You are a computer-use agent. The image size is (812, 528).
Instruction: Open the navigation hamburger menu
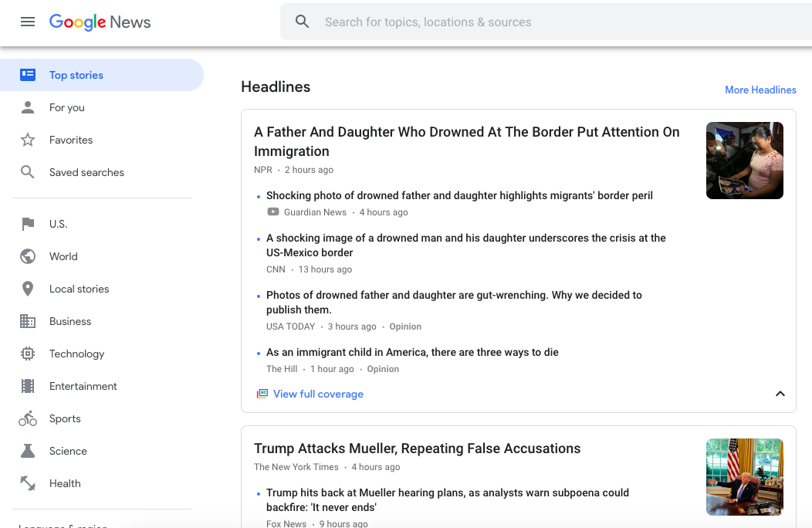pyautogui.click(x=28, y=22)
